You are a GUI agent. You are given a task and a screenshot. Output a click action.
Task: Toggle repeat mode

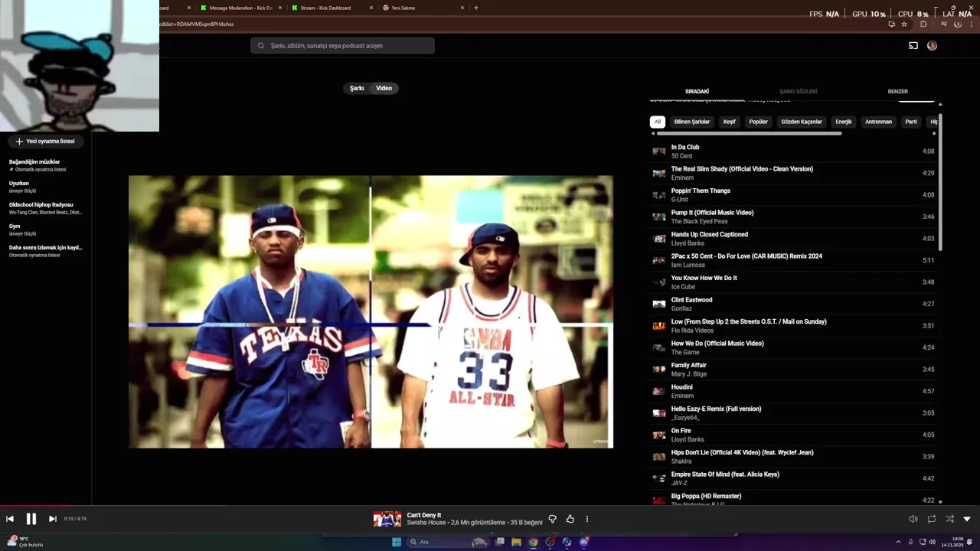coord(932,519)
